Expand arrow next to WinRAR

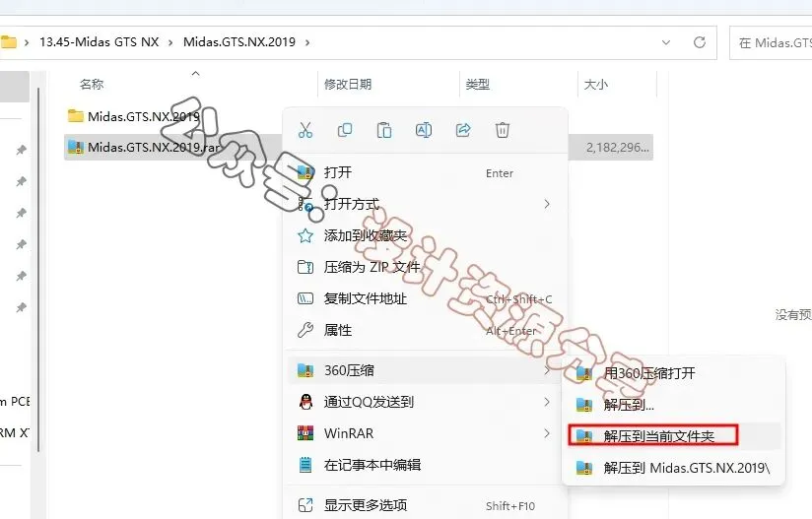[547, 433]
